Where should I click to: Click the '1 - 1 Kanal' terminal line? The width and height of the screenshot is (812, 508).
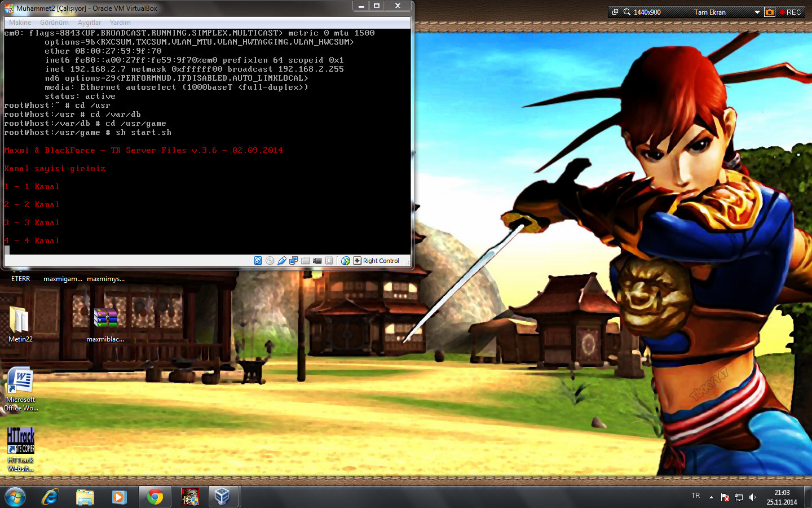coord(32,187)
